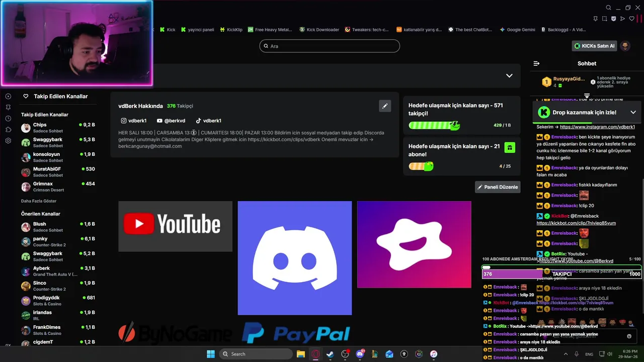The image size is (644, 362).
Task: Open the panky Counter-Strike 2 channel
Action: [x=58, y=242]
